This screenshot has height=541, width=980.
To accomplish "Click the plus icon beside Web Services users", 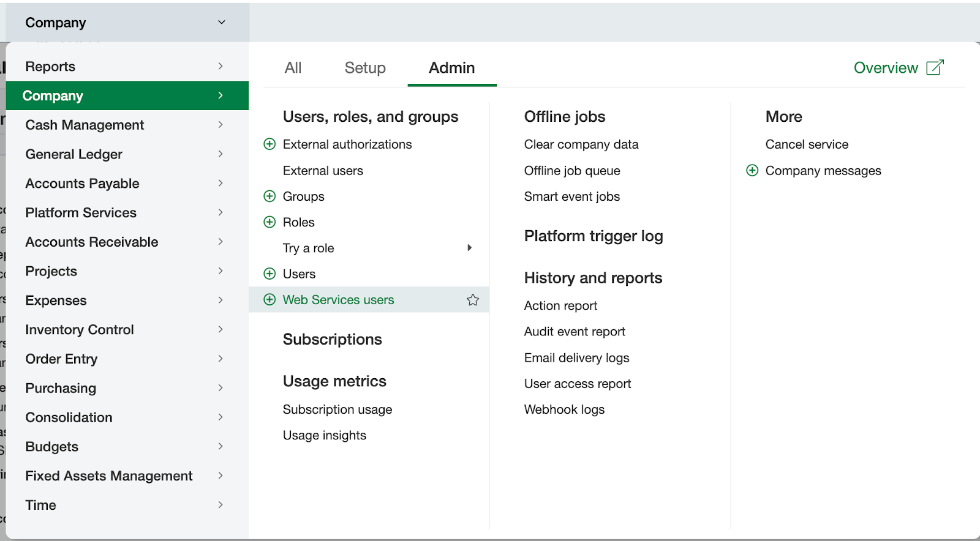I will click(269, 300).
